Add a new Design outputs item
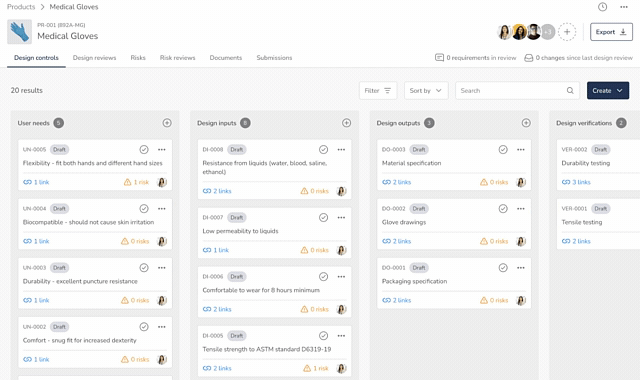The width and height of the screenshot is (640, 380). (x=526, y=123)
